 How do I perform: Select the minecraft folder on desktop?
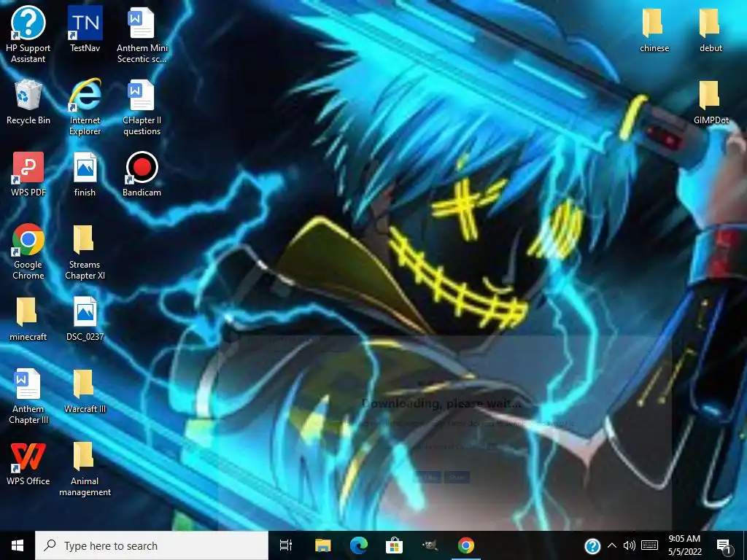click(x=28, y=319)
